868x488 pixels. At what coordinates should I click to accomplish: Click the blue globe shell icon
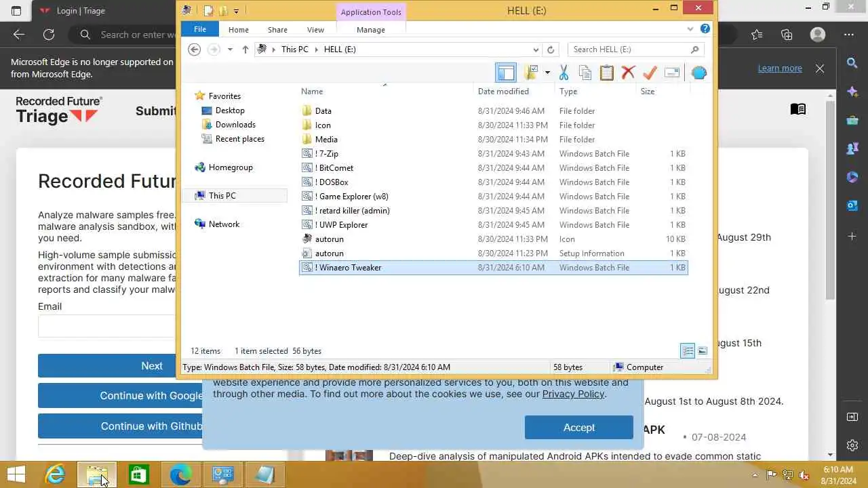[x=699, y=73]
